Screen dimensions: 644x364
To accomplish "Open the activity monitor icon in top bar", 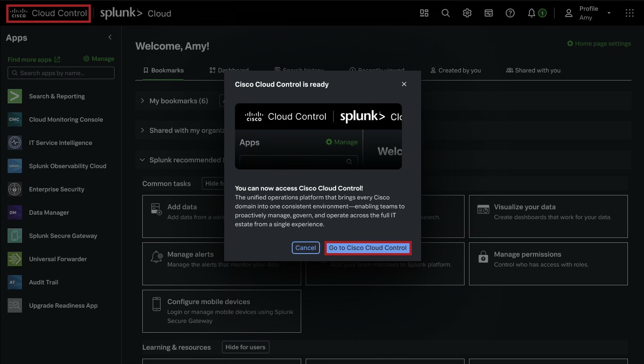I will point(489,13).
